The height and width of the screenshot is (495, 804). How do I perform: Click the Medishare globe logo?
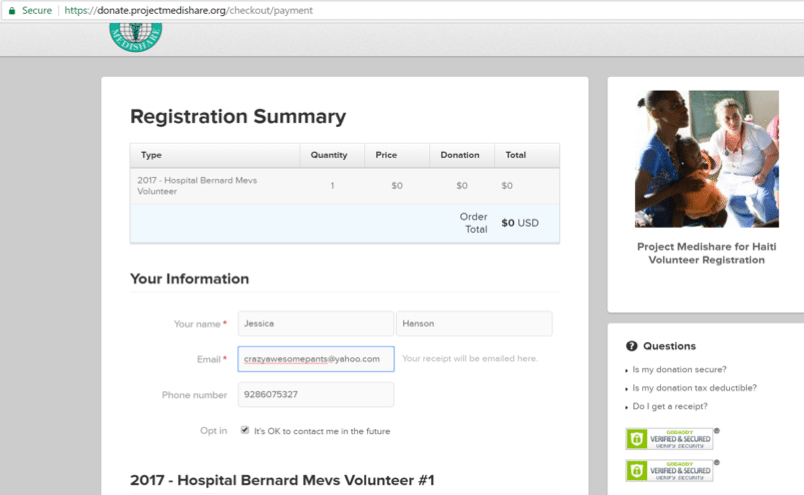coord(136,37)
